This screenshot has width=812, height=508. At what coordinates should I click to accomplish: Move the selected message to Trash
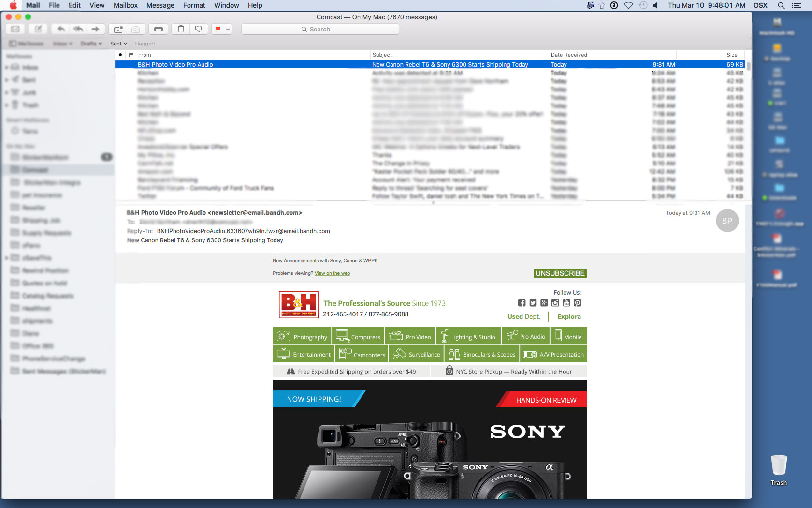tap(181, 29)
